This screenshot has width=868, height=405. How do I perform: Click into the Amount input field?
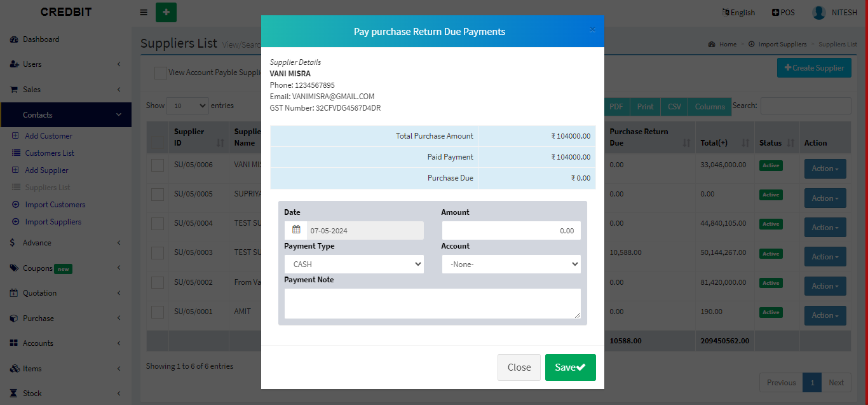[x=512, y=230]
